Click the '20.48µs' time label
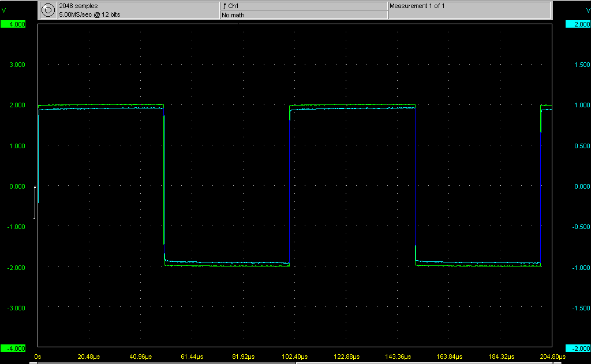 tap(89, 357)
